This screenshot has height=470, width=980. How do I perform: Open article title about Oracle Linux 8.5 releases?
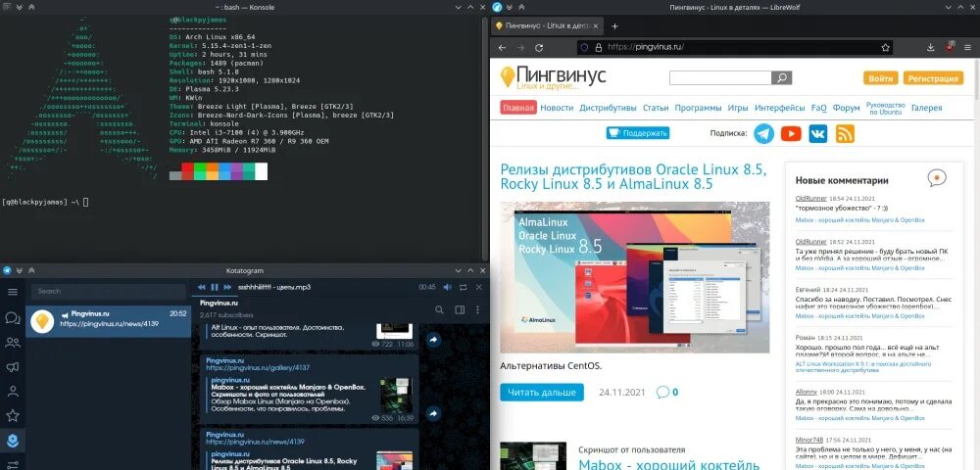(633, 176)
